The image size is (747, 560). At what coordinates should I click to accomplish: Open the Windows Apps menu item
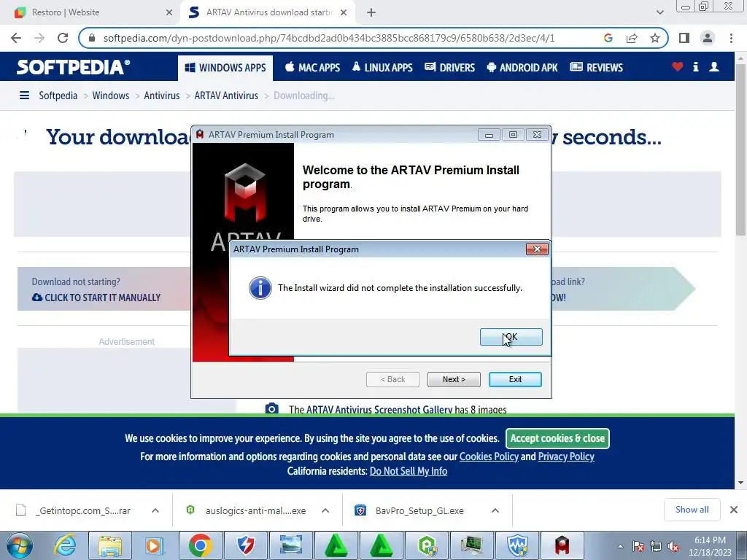(225, 68)
